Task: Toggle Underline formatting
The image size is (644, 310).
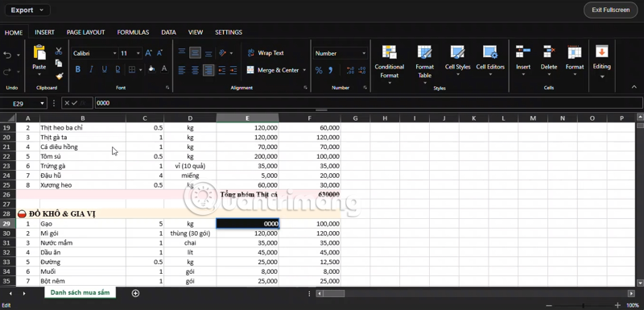Action: (105, 69)
